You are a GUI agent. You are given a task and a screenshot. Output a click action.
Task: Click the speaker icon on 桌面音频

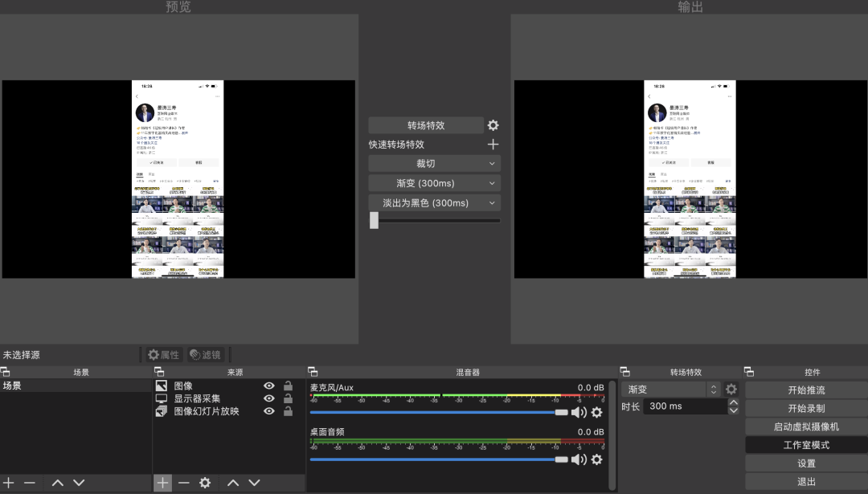(x=579, y=459)
